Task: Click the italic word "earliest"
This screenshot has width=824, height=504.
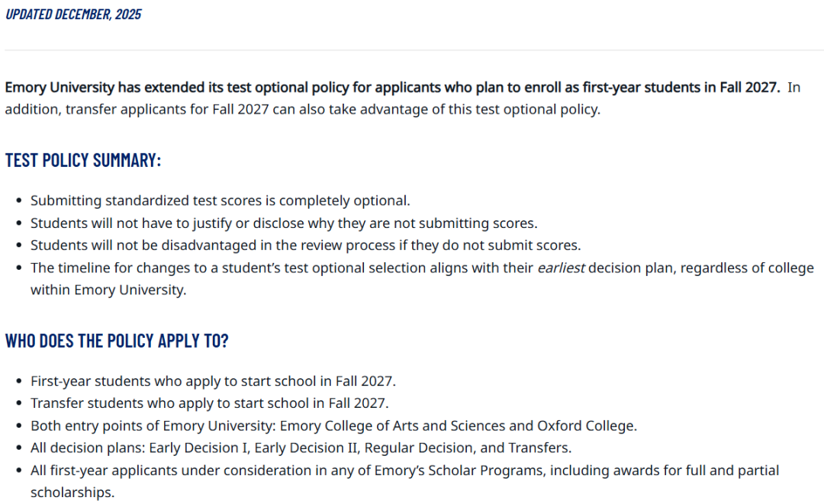Action: click(x=561, y=268)
